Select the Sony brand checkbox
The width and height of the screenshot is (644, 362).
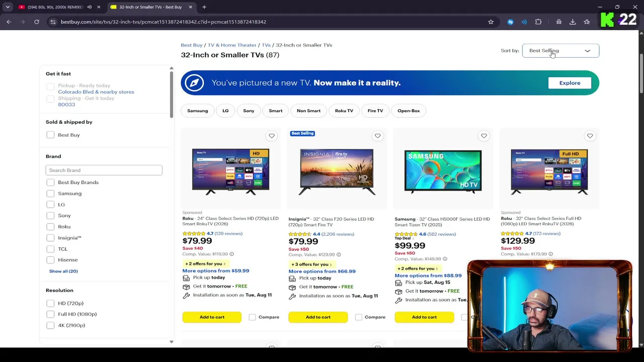pyautogui.click(x=50, y=216)
